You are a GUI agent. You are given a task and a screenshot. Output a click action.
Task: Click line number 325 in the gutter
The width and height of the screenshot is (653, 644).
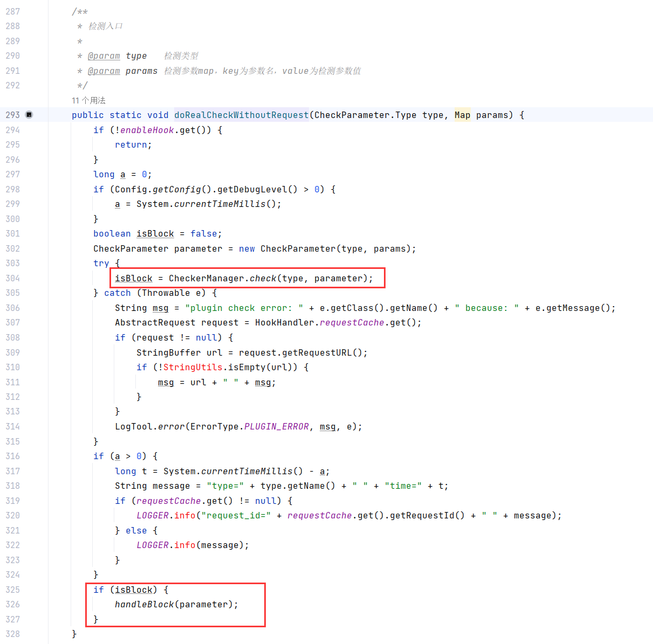coord(12,590)
